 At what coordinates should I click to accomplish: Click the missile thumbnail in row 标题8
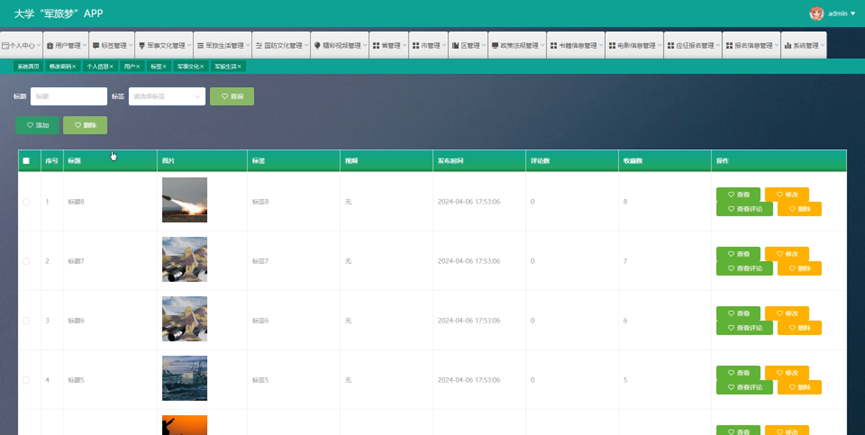[184, 200]
